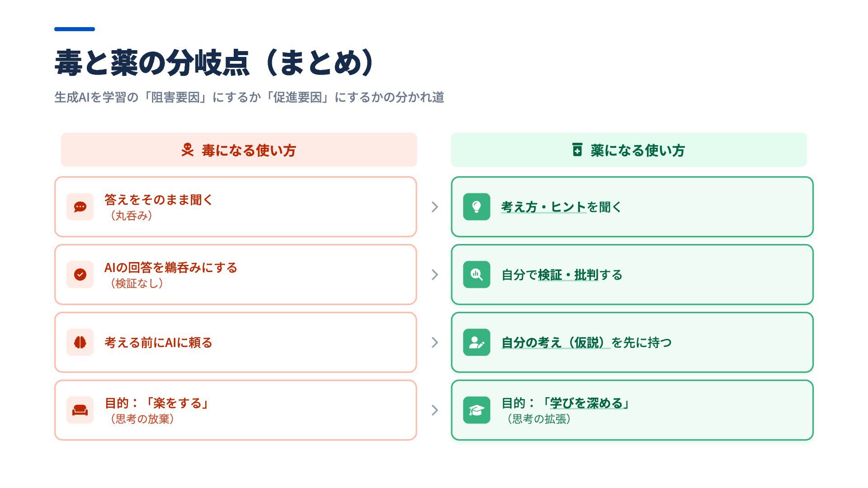Click the chevron arrow after 答えをそのまま聞く card

point(434,207)
